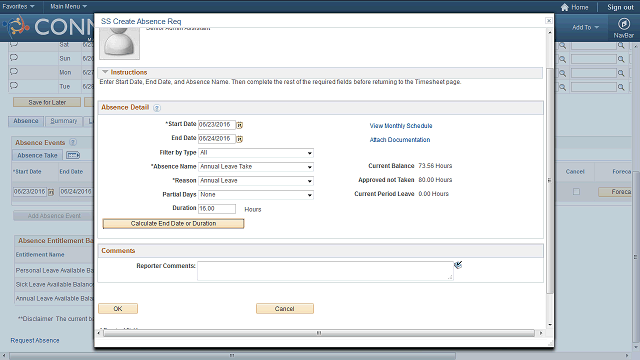Click comment bubble icon in Mon row
This screenshot has width=640, height=360.
tap(14, 71)
